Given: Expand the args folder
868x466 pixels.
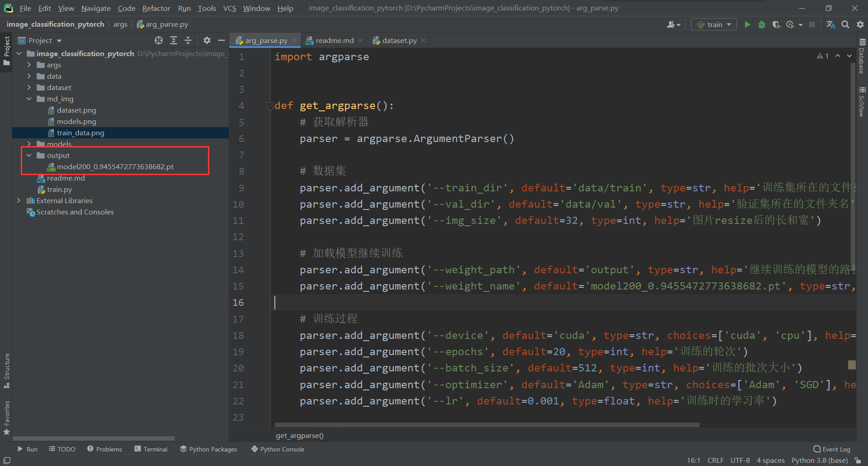Looking at the screenshot, I should click(29, 65).
